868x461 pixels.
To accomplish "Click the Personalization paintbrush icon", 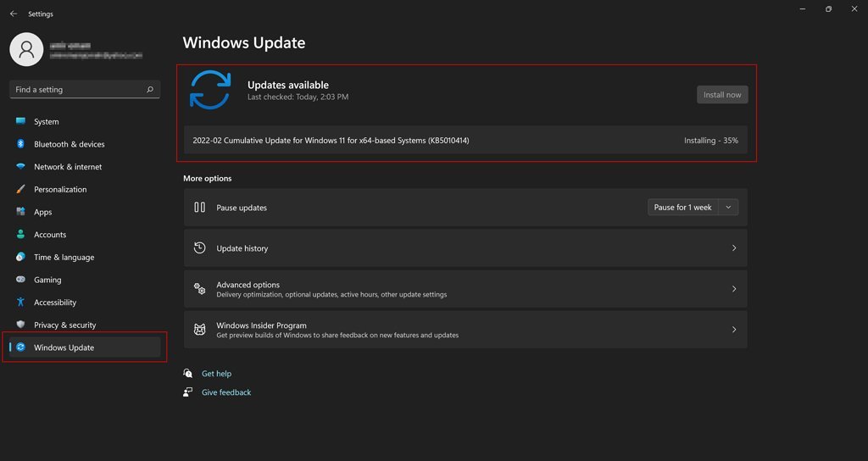I will point(20,189).
